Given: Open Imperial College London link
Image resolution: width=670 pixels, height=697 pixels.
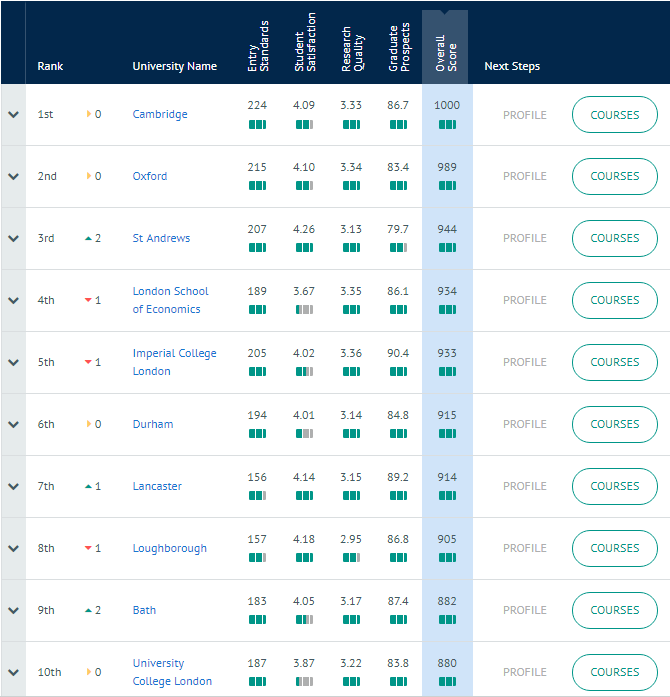Looking at the screenshot, I should coord(174,362).
